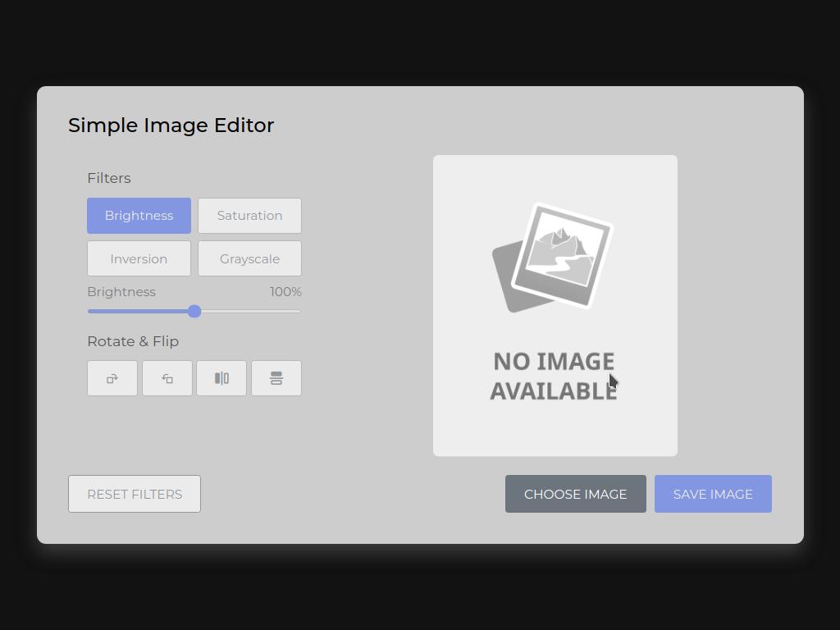Click the 100% brightness value label

pyautogui.click(x=285, y=292)
